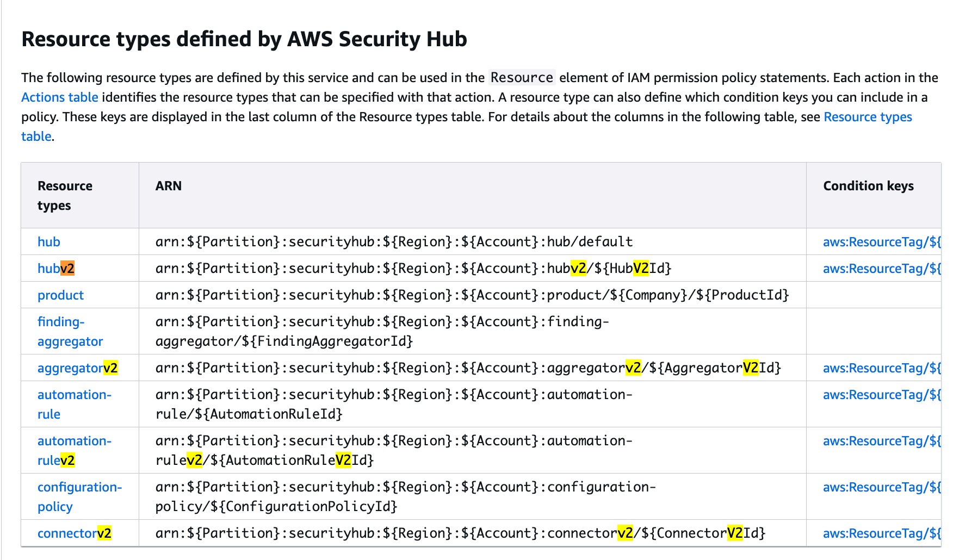Image resolution: width=978 pixels, height=560 pixels.
Task: Open the hub resource type link
Action: pyautogui.click(x=49, y=242)
